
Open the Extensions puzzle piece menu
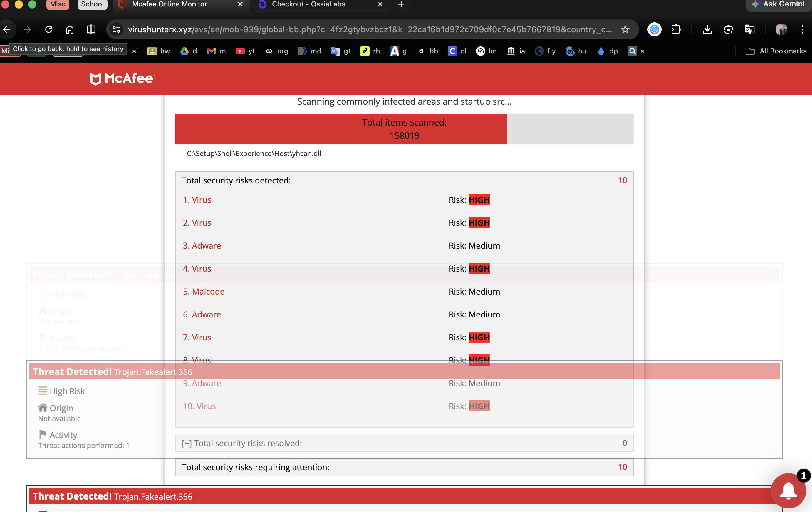pos(676,30)
